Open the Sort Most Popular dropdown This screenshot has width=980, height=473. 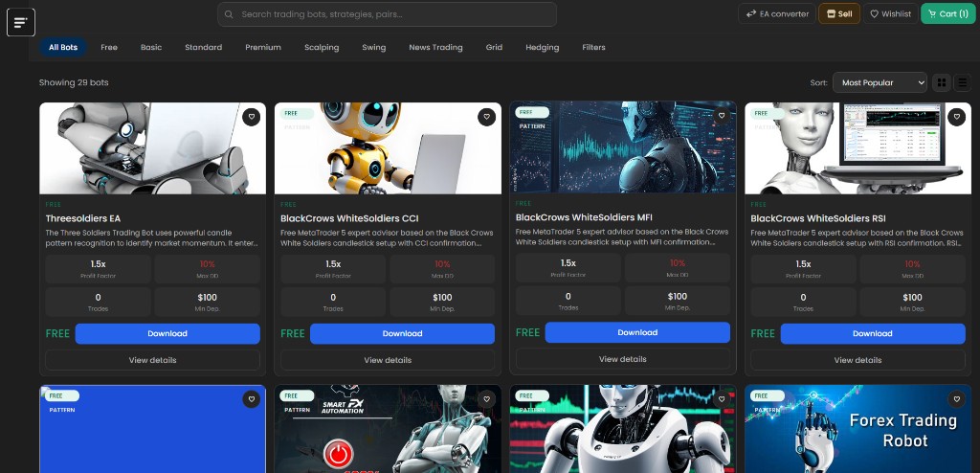[x=880, y=82]
